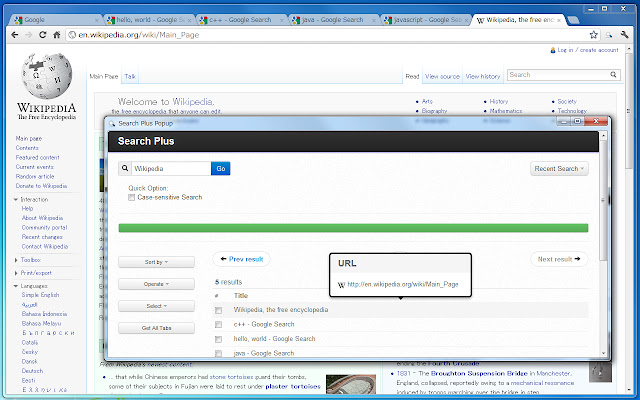This screenshot has width=640, height=400.
Task: Click the Next result button
Action: tap(559, 259)
